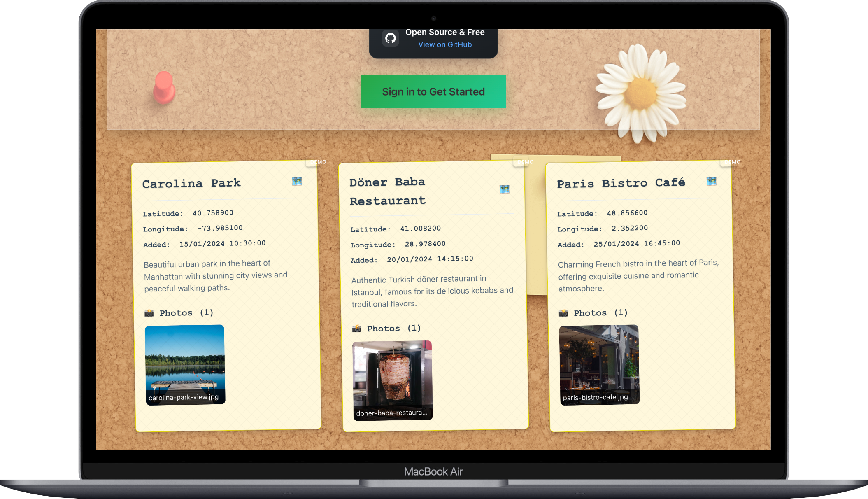Expand the Photos (1) section on Paris Bistro
This screenshot has width=868, height=499.
(x=594, y=312)
